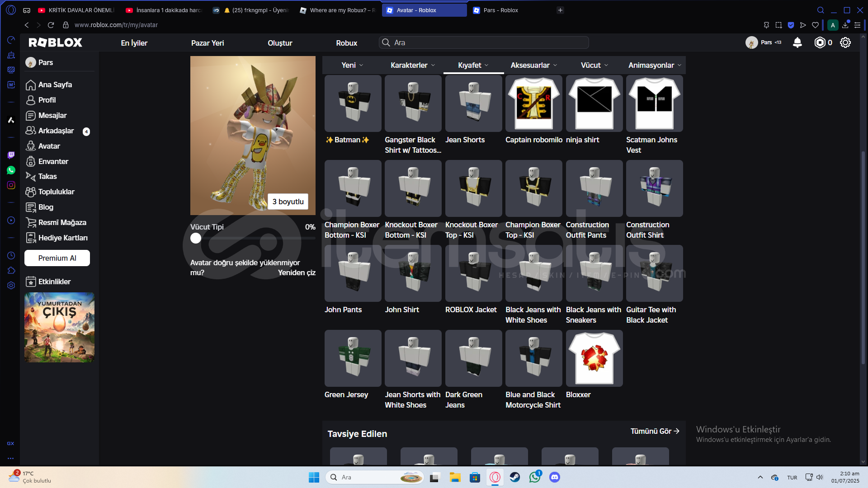The width and height of the screenshot is (868, 488).
Task: Select the Batman shirt thumbnail
Action: 353,103
